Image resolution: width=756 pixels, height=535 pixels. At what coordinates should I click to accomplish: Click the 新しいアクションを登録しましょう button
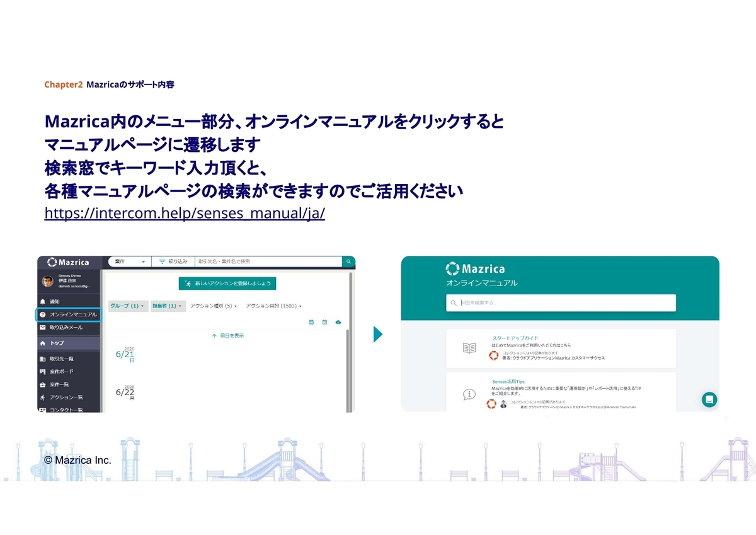coord(227,284)
